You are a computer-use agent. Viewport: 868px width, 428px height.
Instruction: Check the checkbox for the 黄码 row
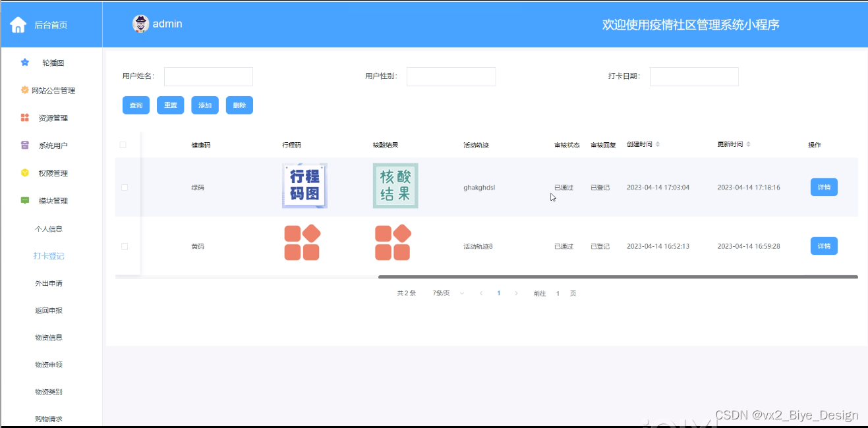pyautogui.click(x=125, y=246)
